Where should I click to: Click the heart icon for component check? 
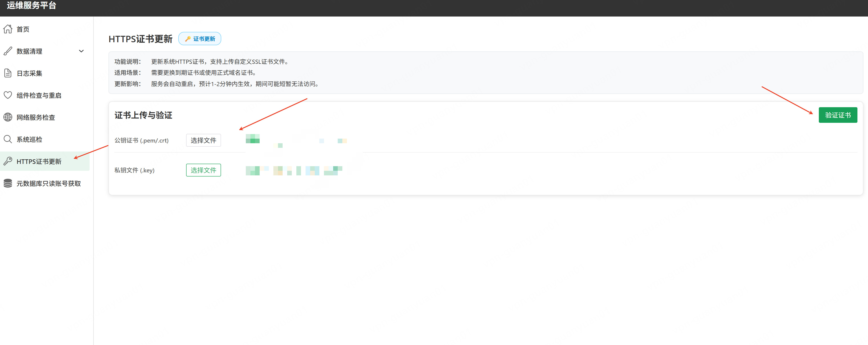tap(8, 95)
